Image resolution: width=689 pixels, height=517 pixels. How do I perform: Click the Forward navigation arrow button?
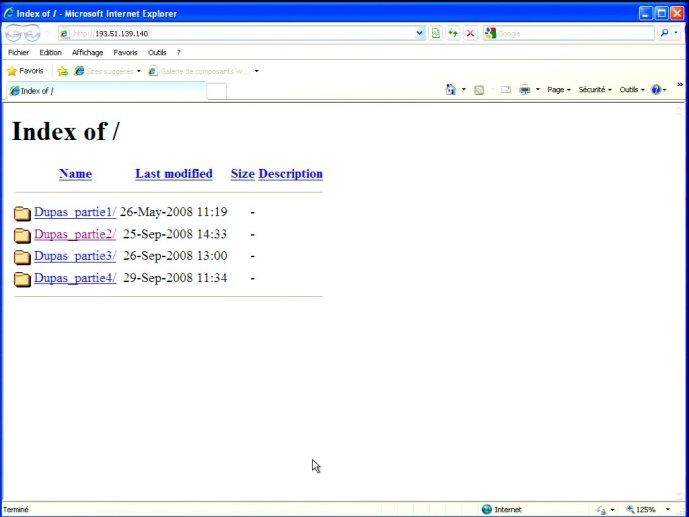[x=32, y=33]
